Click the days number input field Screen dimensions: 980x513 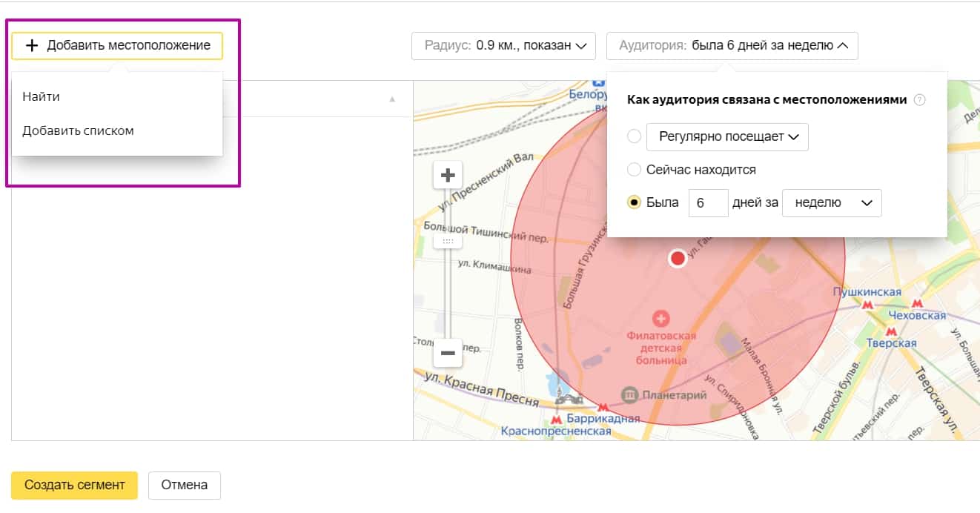click(x=708, y=202)
